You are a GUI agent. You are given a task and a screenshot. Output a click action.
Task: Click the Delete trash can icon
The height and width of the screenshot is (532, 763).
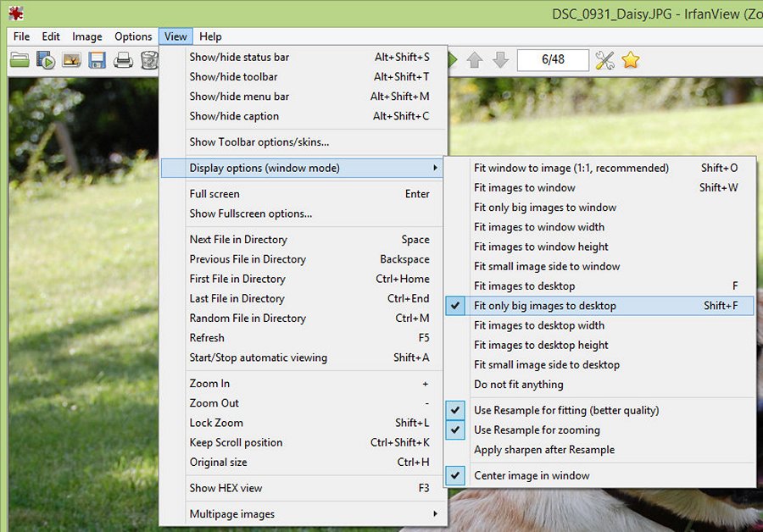click(149, 60)
